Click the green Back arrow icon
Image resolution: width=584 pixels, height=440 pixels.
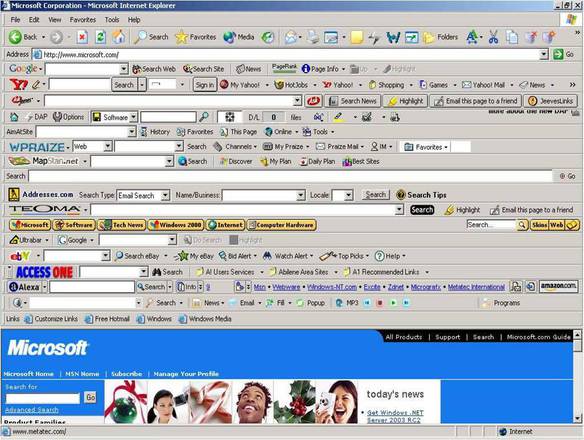tap(15, 37)
